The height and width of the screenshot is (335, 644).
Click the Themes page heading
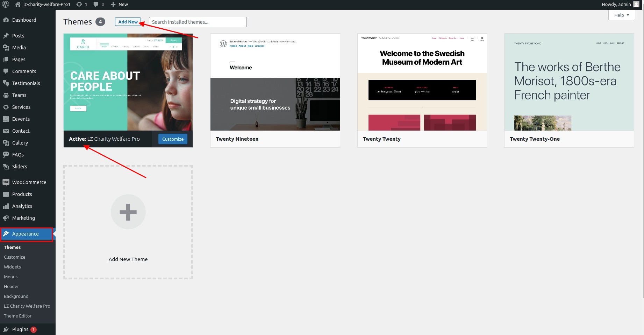click(78, 22)
